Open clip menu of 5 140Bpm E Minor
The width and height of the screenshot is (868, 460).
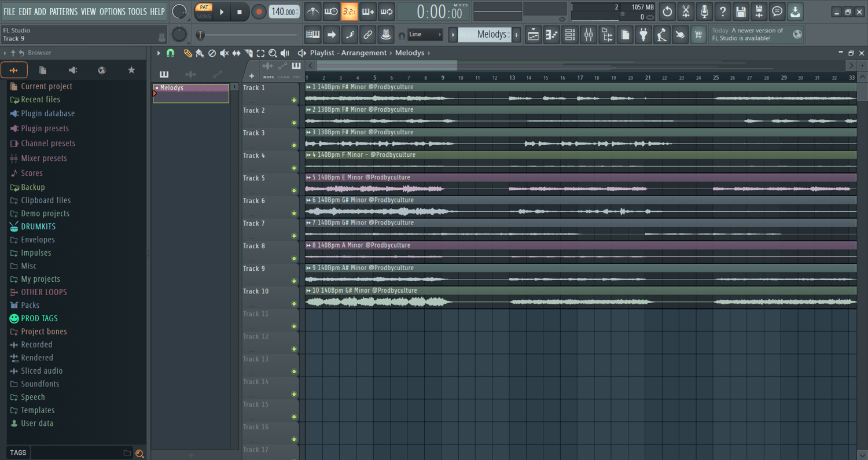click(x=309, y=178)
